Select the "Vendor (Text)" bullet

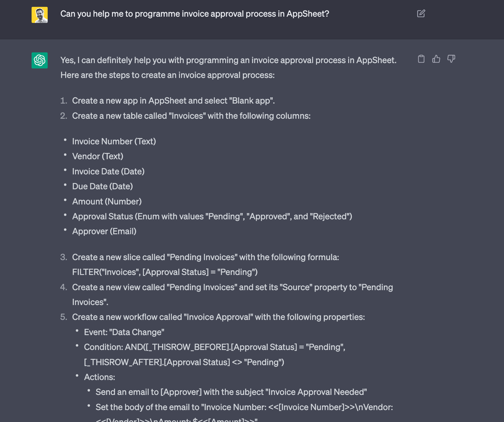coord(97,156)
